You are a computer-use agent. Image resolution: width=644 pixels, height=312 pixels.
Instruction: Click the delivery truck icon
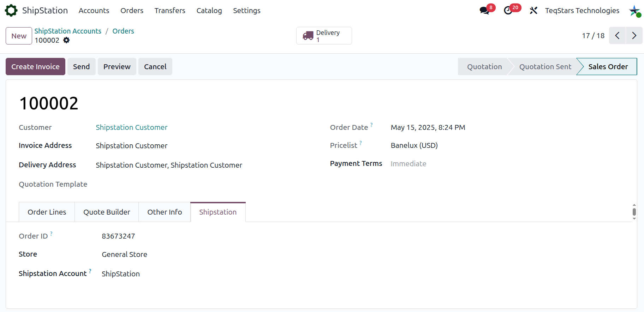308,36
